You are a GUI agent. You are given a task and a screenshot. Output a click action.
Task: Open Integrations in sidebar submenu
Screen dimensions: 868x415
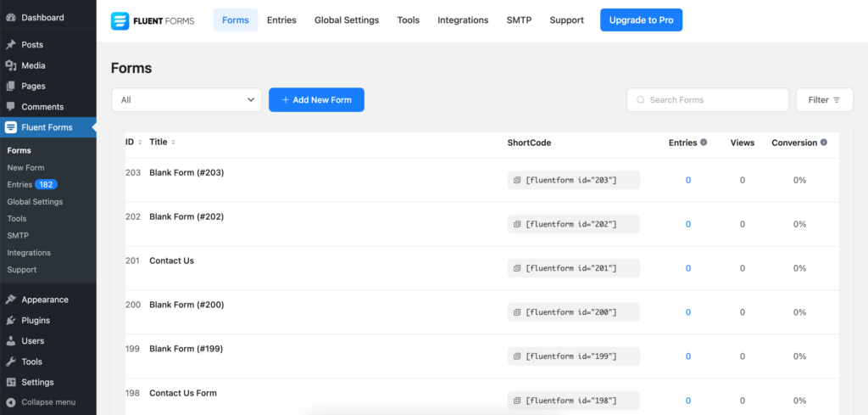point(29,253)
